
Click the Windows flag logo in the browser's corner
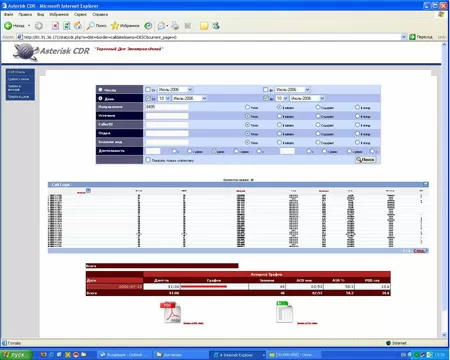coord(441,14)
